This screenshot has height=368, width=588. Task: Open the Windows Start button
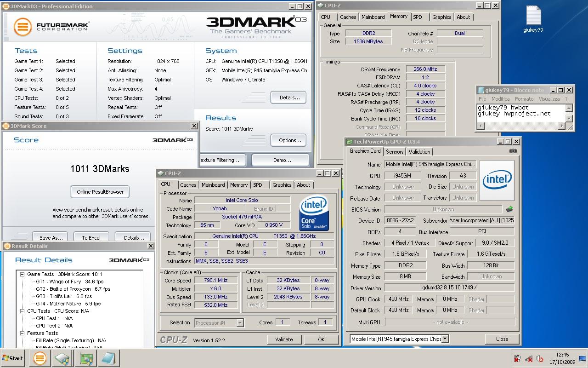click(13, 358)
